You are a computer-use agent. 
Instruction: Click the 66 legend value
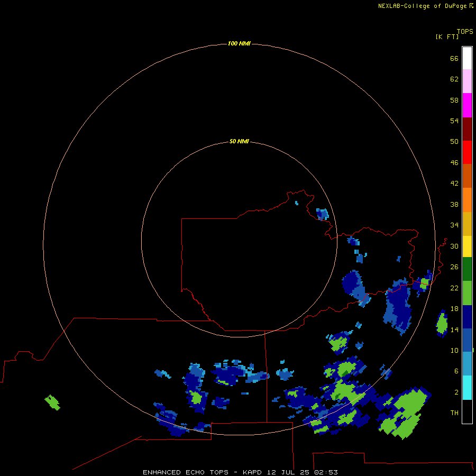click(454, 59)
